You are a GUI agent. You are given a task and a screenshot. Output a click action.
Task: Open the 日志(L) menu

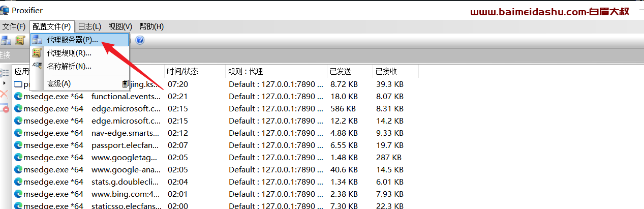[x=89, y=26]
